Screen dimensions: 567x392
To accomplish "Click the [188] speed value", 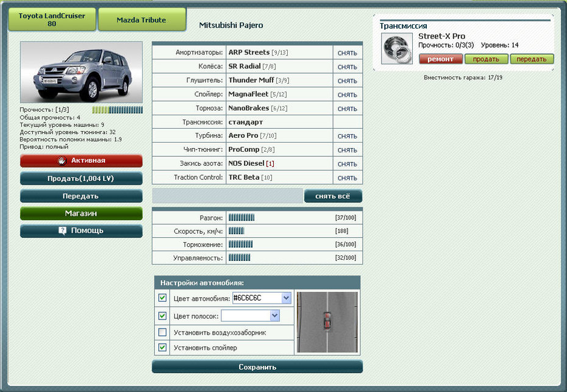I will tap(341, 230).
